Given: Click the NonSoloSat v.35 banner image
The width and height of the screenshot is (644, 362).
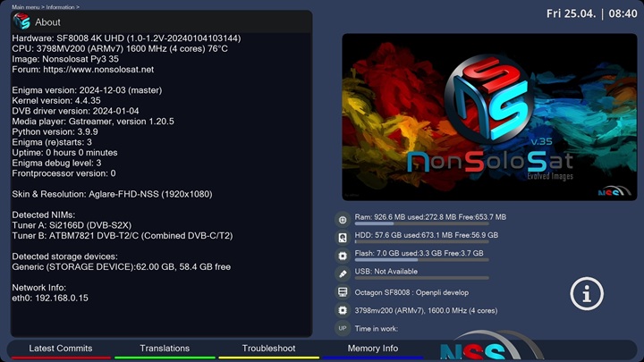Looking at the screenshot, I should click(489, 117).
